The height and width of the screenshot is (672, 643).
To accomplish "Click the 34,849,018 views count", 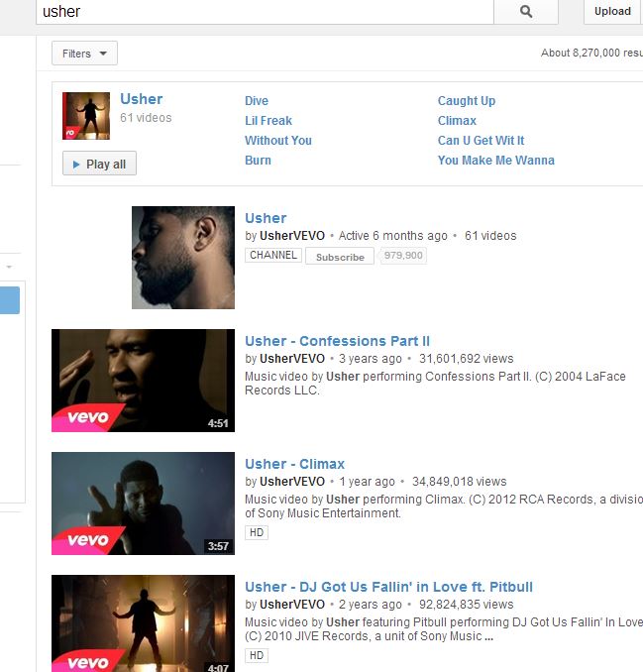I will coord(460,482).
